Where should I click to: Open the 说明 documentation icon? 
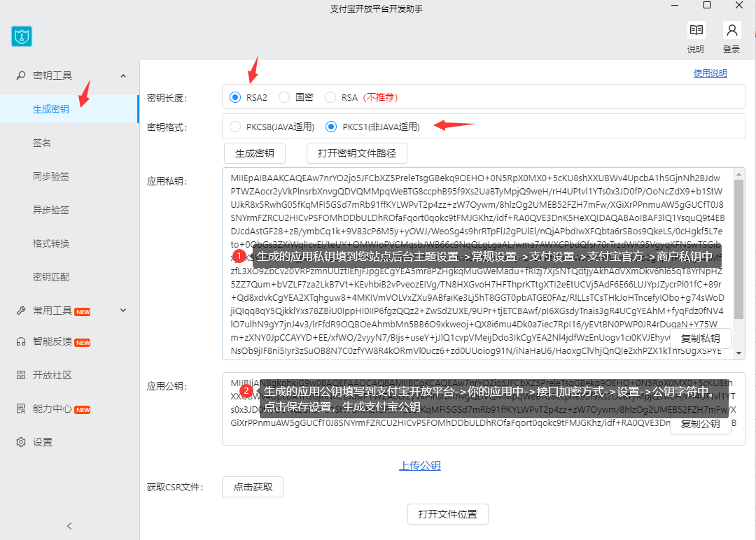coord(696,31)
